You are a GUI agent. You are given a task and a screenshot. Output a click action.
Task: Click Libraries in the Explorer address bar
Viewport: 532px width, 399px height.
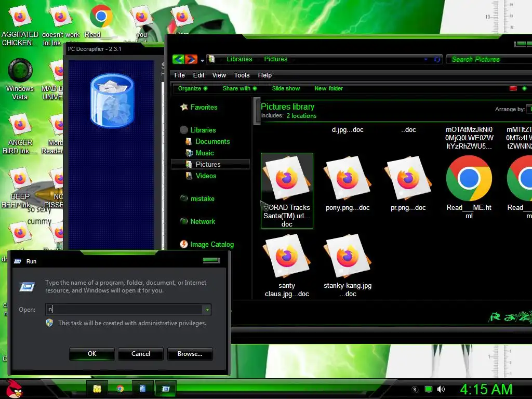pyautogui.click(x=239, y=59)
